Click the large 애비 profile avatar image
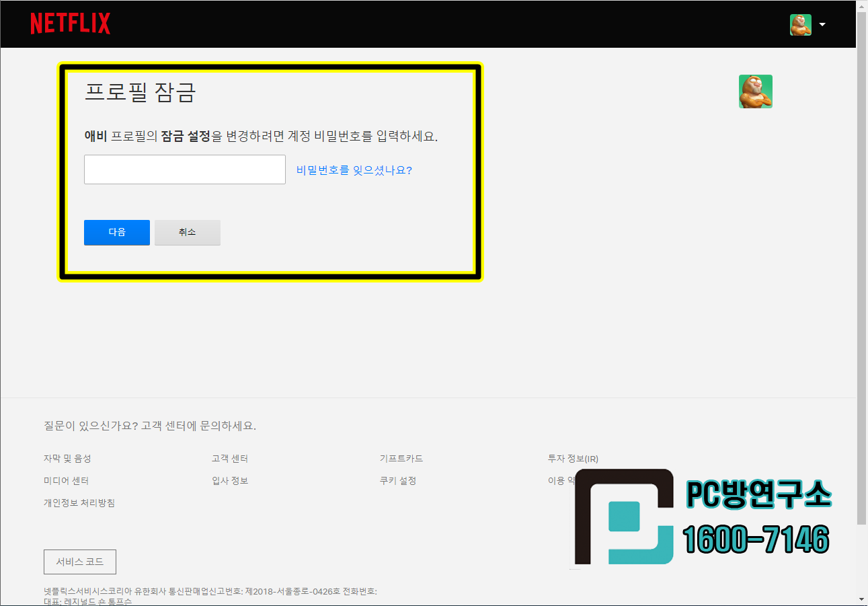This screenshot has width=868, height=606. point(756,91)
